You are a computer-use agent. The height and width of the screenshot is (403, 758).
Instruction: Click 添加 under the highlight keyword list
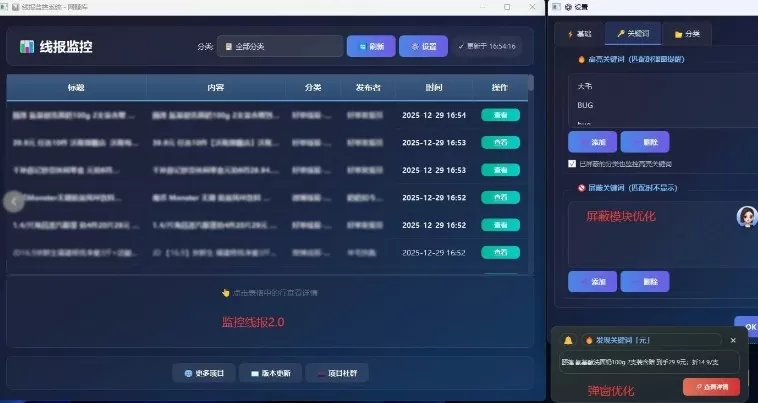point(593,142)
